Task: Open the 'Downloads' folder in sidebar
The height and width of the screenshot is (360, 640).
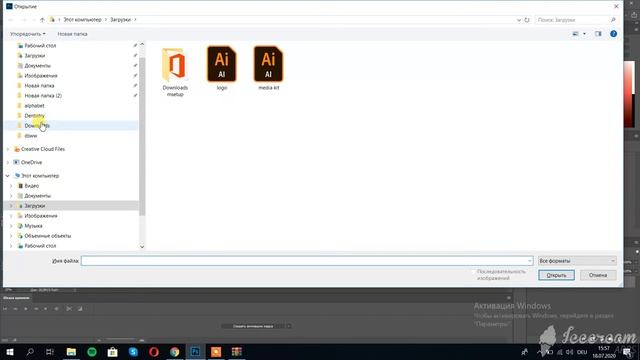Action: pos(37,126)
